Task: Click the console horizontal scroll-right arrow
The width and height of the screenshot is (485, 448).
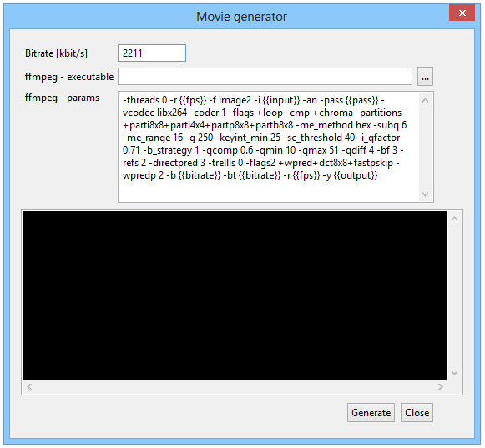Action: (x=441, y=386)
